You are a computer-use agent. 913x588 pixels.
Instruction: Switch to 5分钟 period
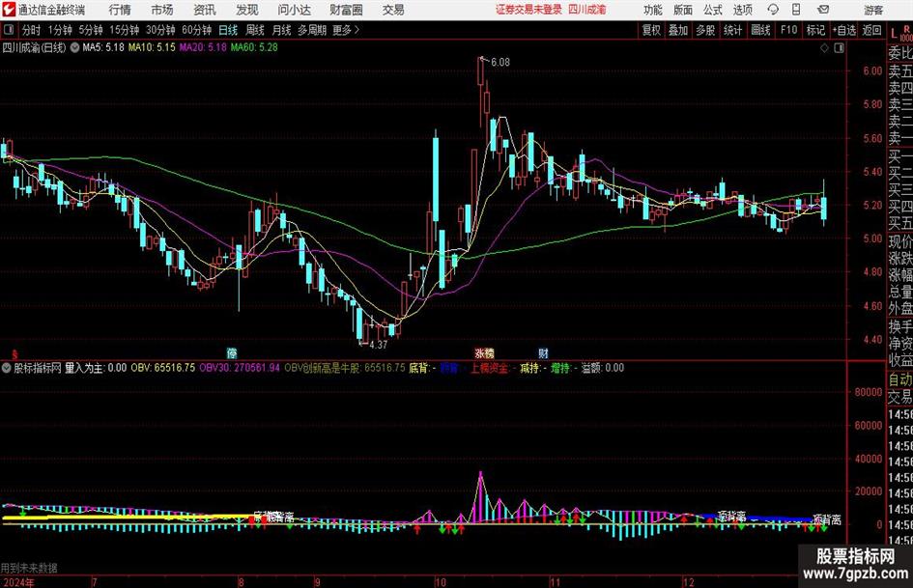click(90, 30)
